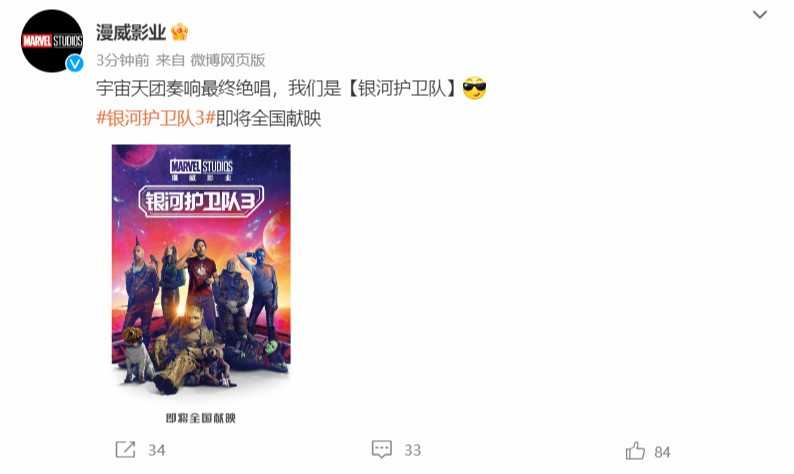Click the 3分钟前 timestamp
The width and height of the screenshot is (794, 474).
click(x=123, y=60)
